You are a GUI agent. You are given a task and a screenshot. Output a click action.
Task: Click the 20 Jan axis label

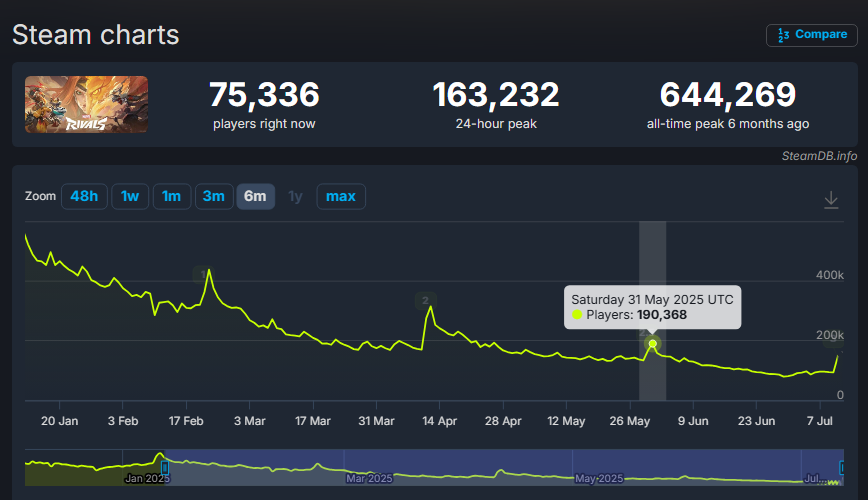pyautogui.click(x=59, y=421)
